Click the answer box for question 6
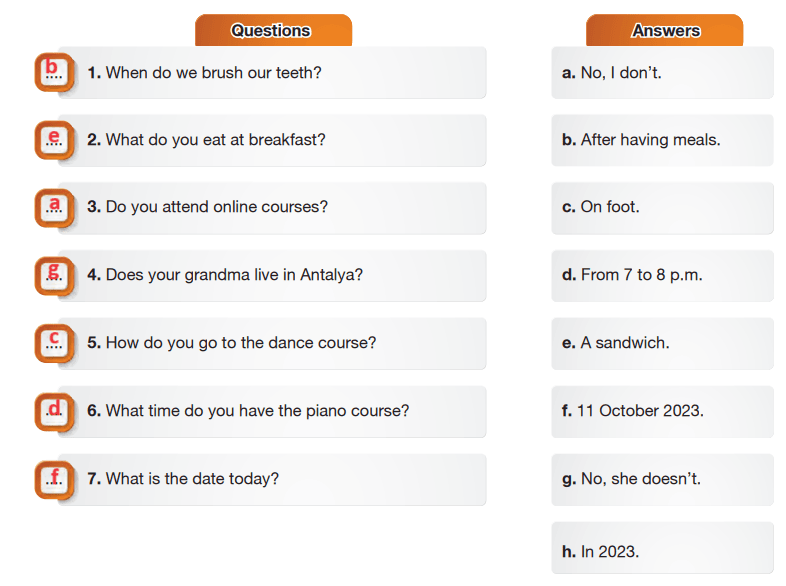786x586 pixels. coord(54,410)
